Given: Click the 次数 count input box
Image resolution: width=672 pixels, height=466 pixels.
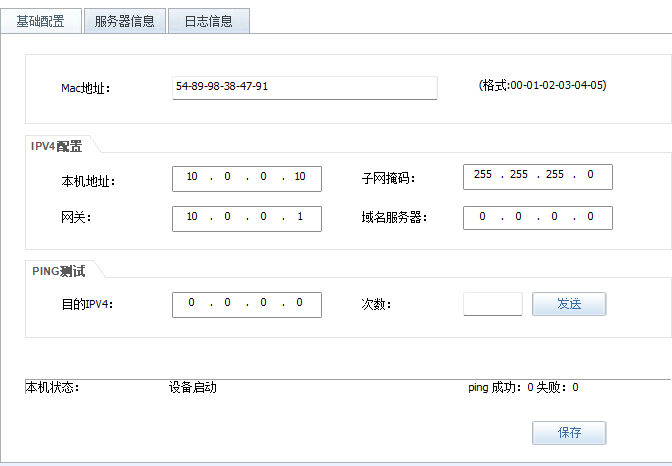Looking at the screenshot, I should 493,304.
